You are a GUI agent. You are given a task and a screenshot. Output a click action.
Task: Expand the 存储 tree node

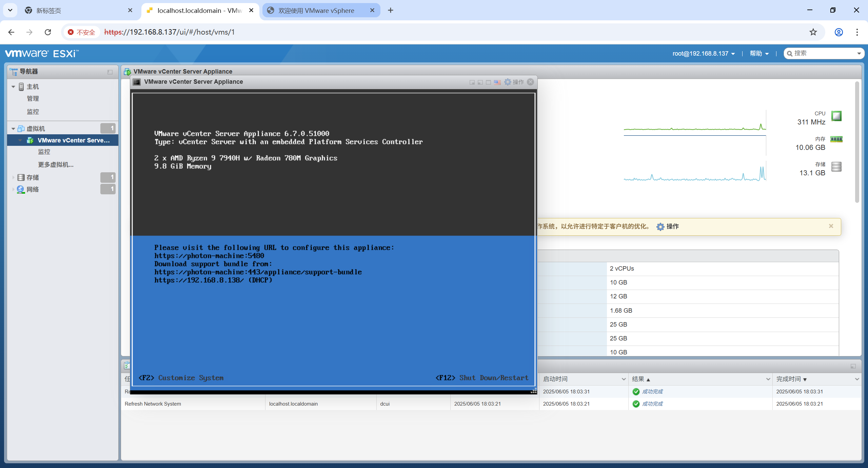coord(13,177)
